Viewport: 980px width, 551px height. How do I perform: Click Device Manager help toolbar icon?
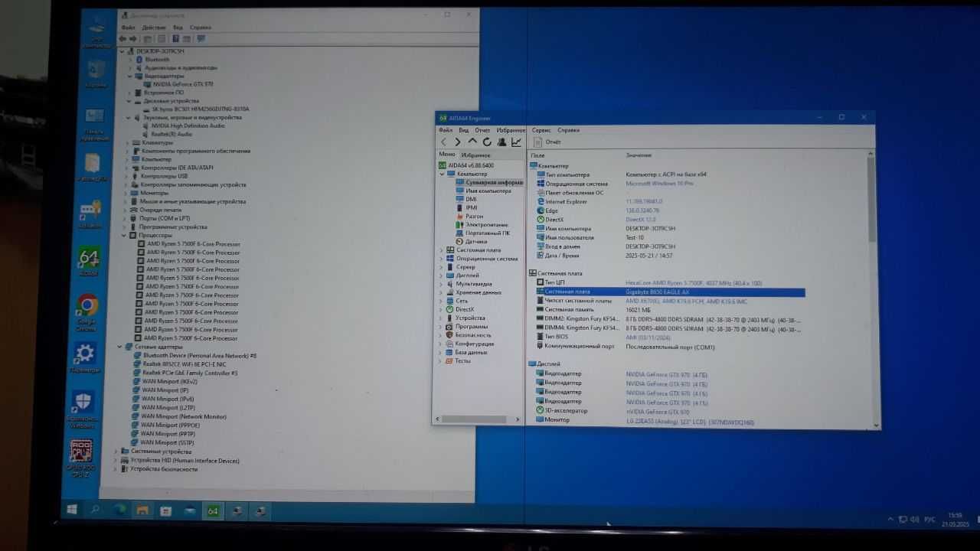point(175,38)
